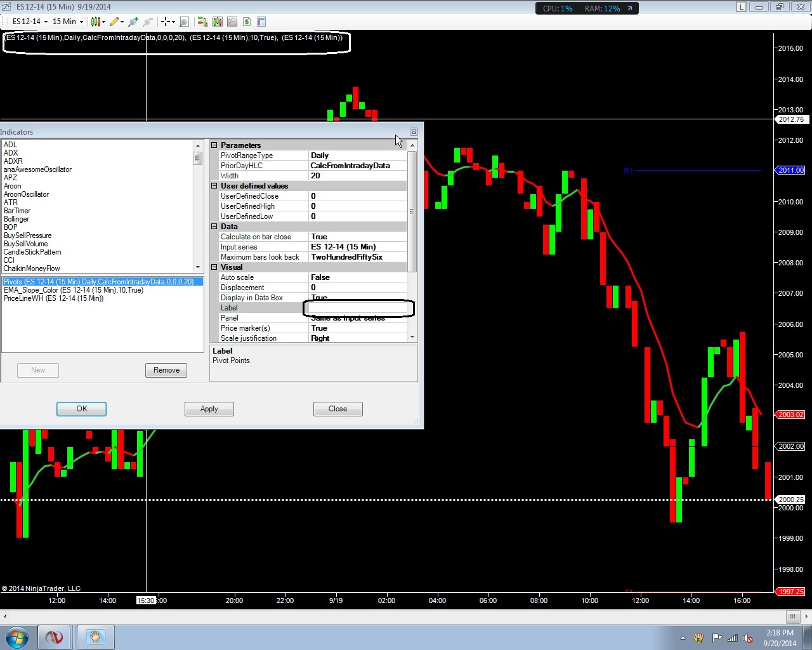The height and width of the screenshot is (650, 812).
Task: Open the 15 Min interval dropdown
Action: 68,22
